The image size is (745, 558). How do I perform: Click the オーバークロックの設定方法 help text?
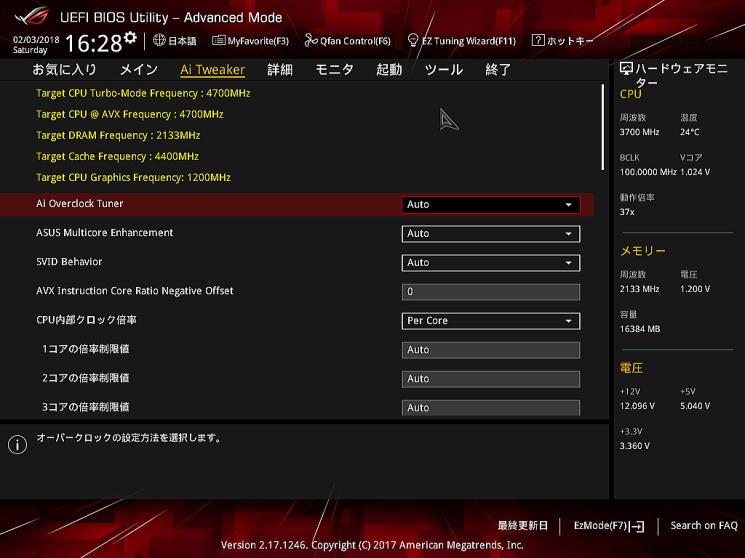click(129, 438)
